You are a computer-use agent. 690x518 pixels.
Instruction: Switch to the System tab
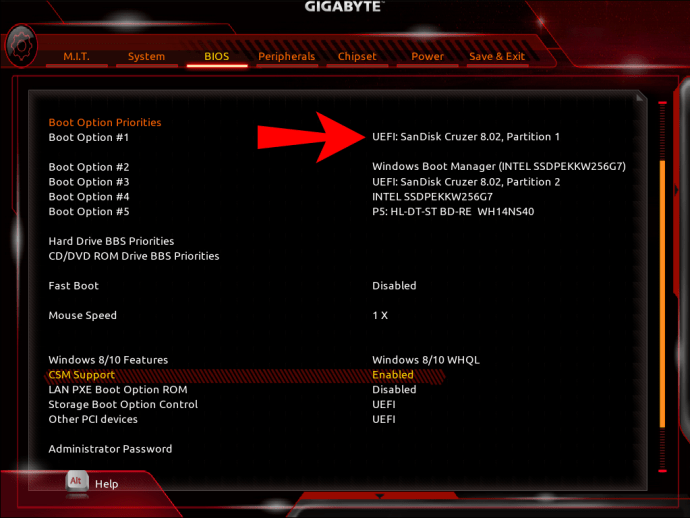pos(147,56)
